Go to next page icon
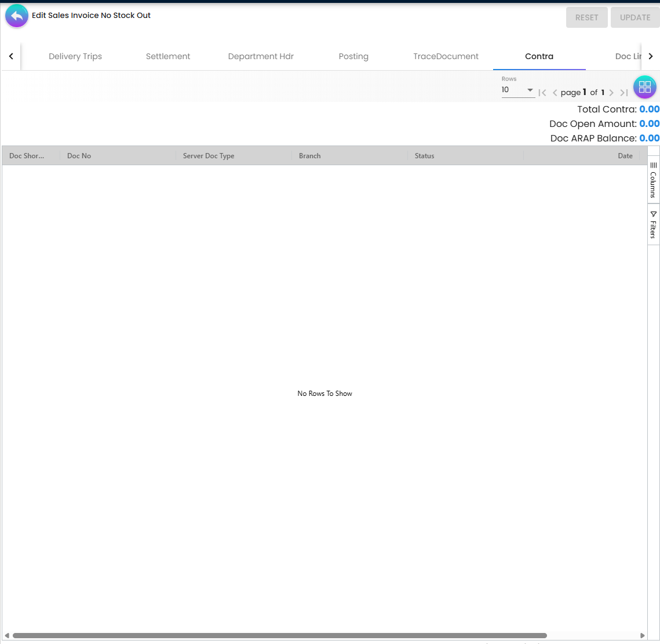This screenshot has height=644, width=660. pyautogui.click(x=611, y=93)
